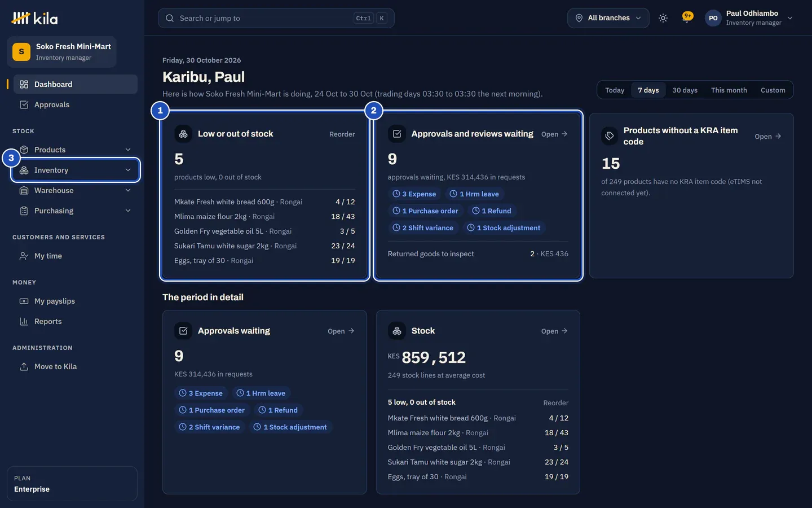The width and height of the screenshot is (812, 508).
Task: Click the My time person icon
Action: tap(24, 256)
